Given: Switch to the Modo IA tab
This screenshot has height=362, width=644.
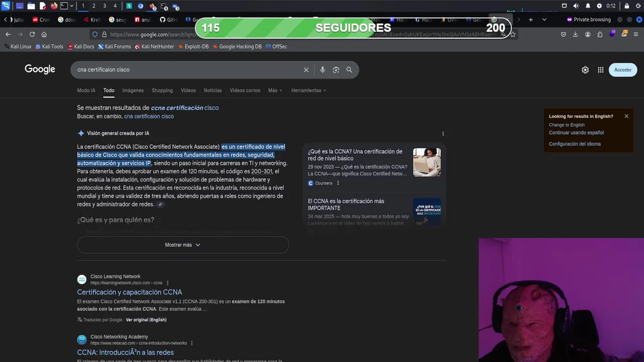Looking at the screenshot, I should tap(86, 90).
